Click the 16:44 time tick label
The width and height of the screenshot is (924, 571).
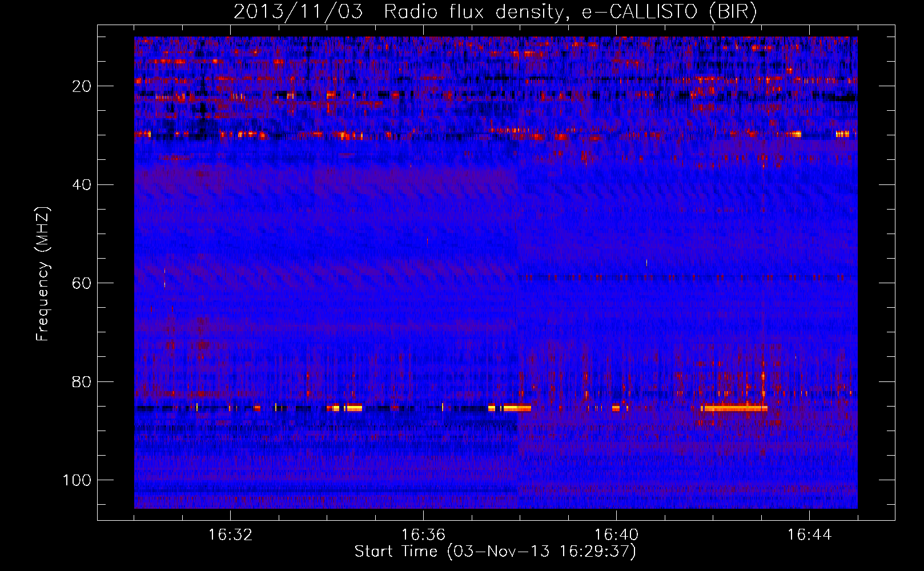click(x=809, y=535)
